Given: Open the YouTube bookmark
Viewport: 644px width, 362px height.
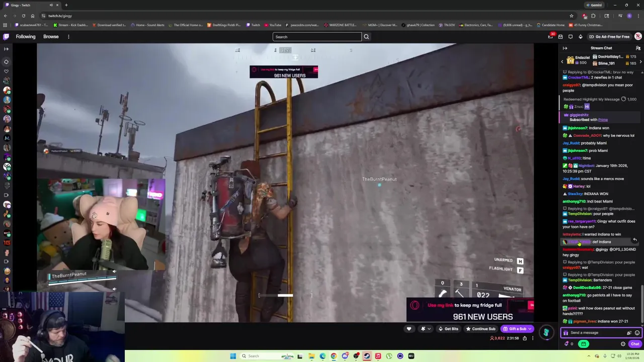Looking at the screenshot, I should tap(272, 25).
